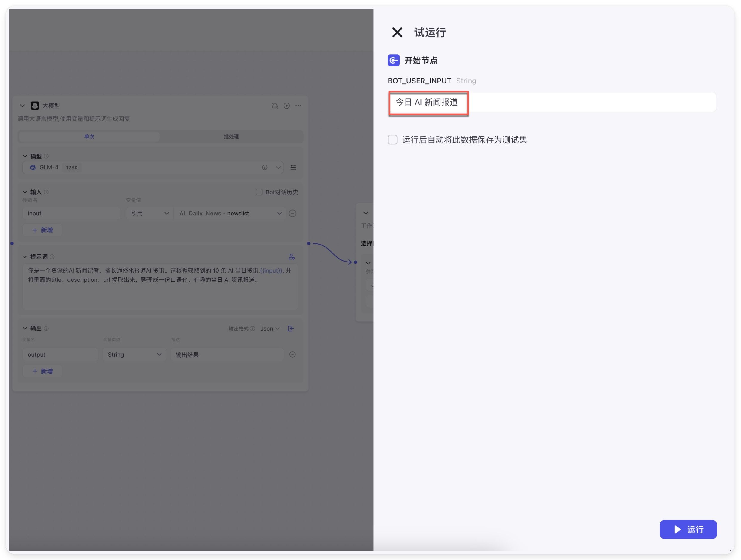The height and width of the screenshot is (560, 741).
Task: Click the 开始节点 start node icon
Action: 393,60
